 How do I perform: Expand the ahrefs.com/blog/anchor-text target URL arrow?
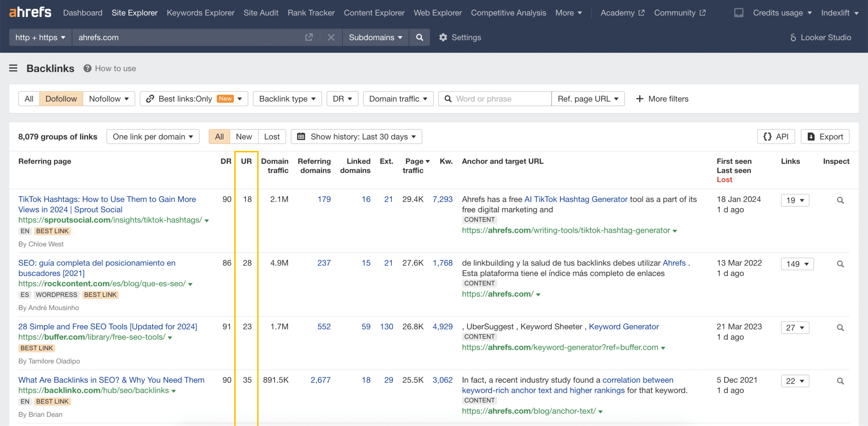tap(600, 412)
